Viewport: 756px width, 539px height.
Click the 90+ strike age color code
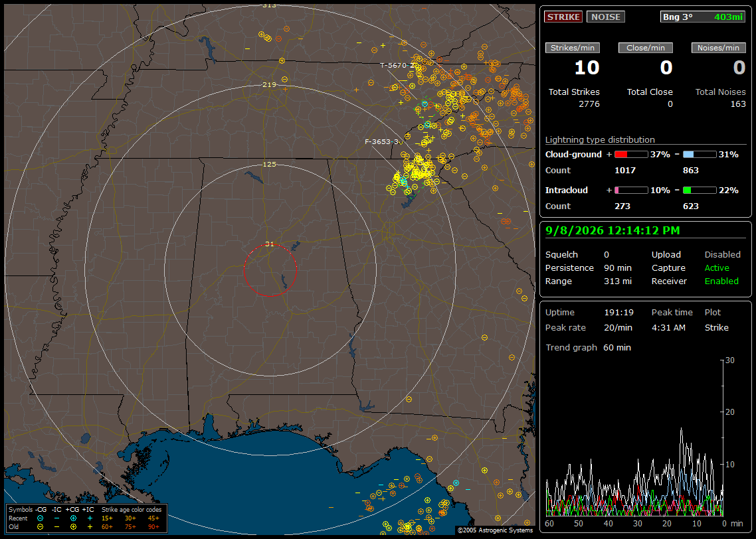click(154, 527)
